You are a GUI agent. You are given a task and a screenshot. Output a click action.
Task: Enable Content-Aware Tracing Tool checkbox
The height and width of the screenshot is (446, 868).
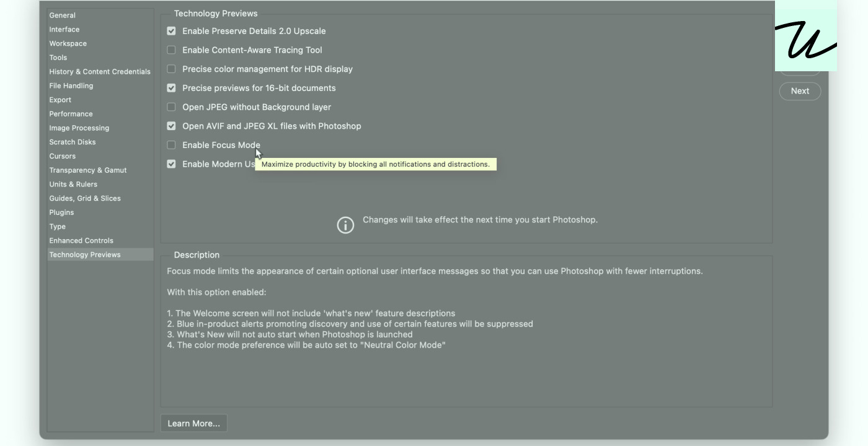tap(171, 50)
